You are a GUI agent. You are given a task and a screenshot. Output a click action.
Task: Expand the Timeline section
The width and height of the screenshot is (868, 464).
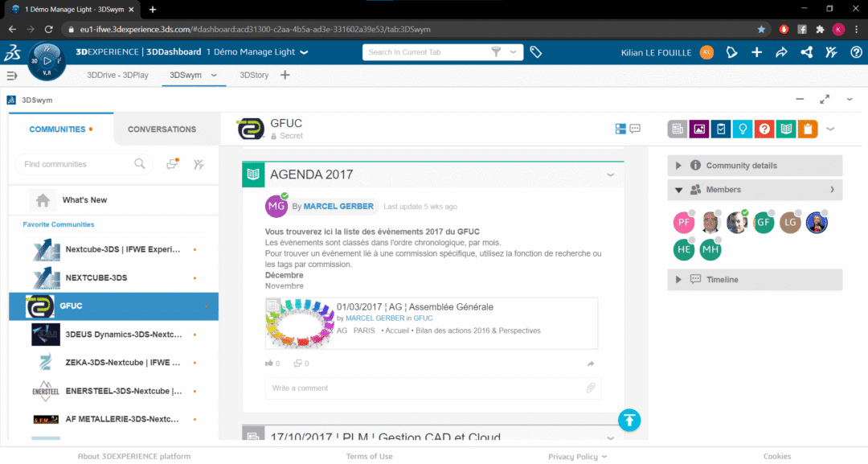coord(678,280)
